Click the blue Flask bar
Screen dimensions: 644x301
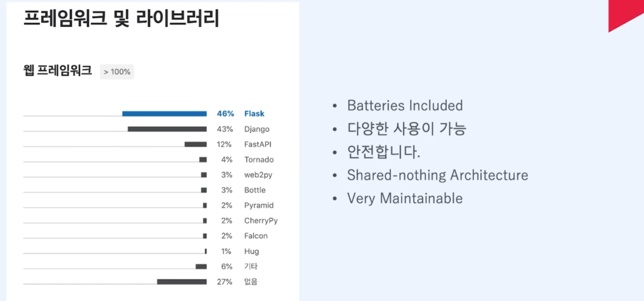coord(164,113)
